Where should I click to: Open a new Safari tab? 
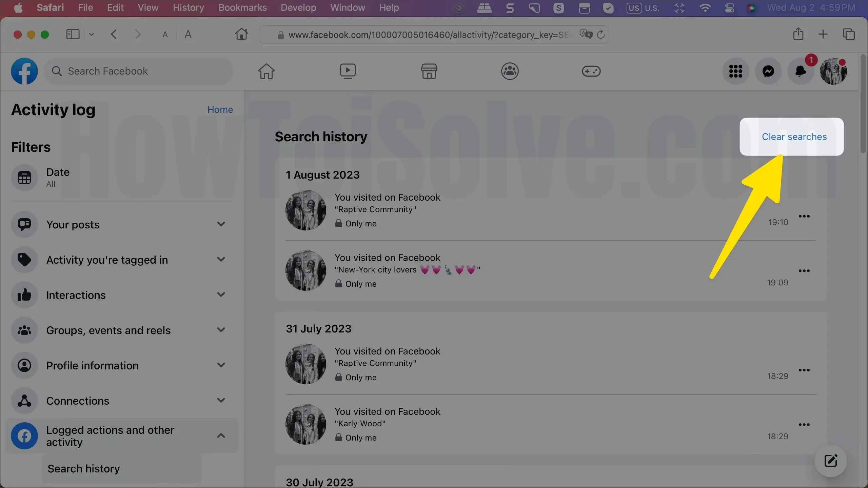(x=823, y=34)
